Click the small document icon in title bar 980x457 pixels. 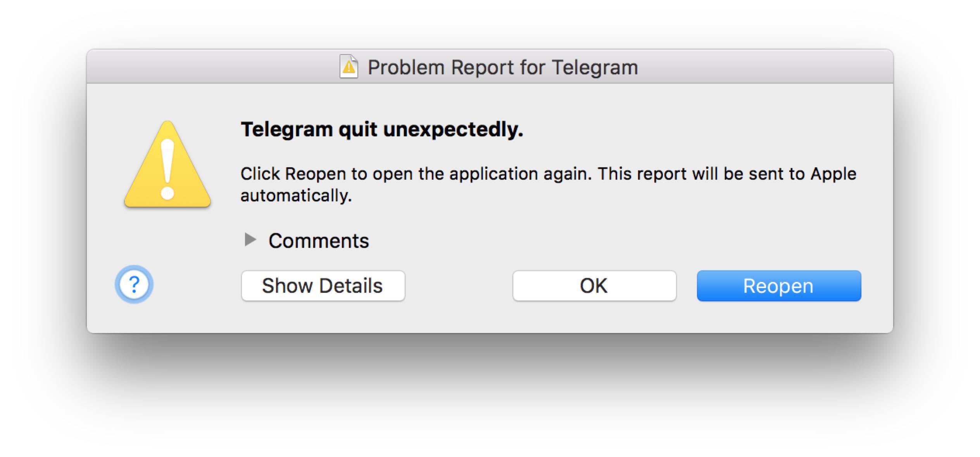click(349, 67)
